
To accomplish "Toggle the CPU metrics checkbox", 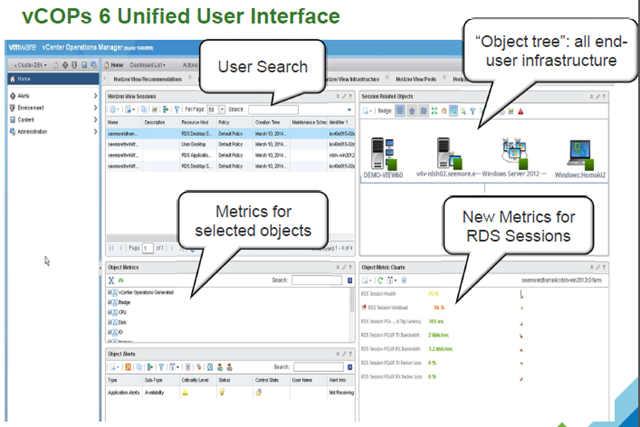I will pyautogui.click(x=110, y=312).
